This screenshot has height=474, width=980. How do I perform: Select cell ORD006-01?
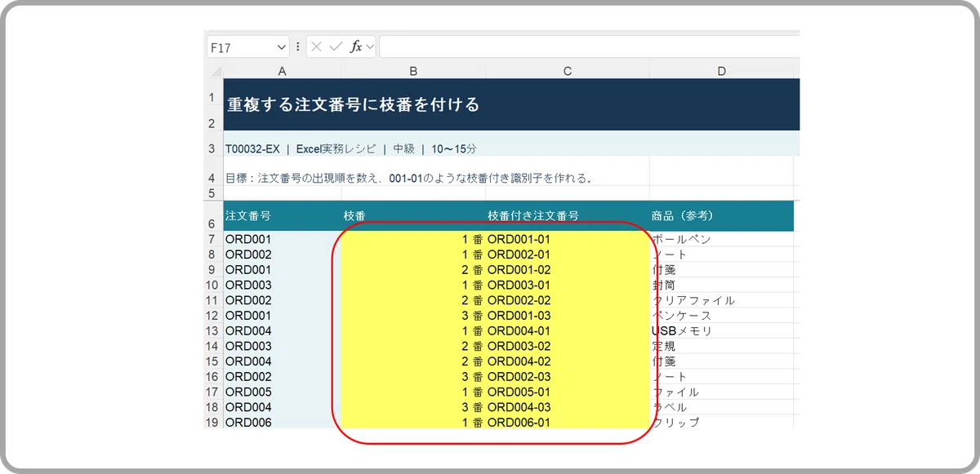coord(568,422)
